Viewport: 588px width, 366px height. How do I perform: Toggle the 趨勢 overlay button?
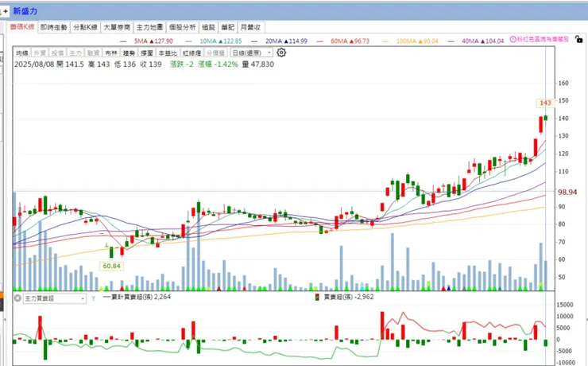click(129, 53)
